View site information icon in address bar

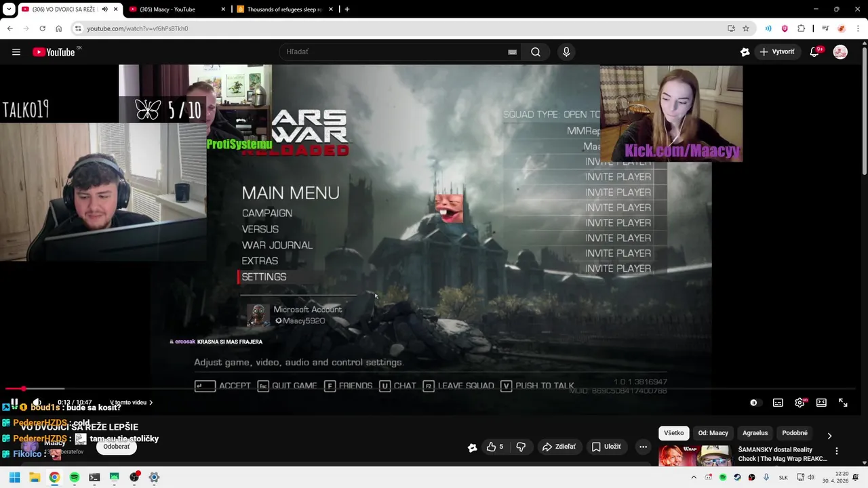click(x=78, y=28)
